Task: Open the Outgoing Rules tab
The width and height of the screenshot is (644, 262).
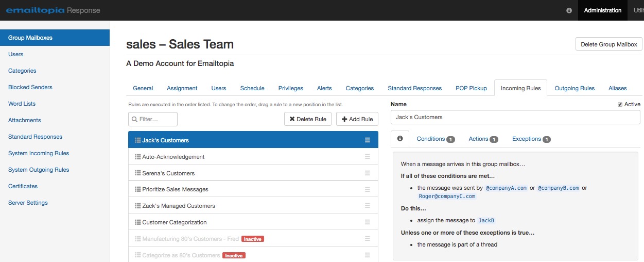Action: (x=575, y=88)
